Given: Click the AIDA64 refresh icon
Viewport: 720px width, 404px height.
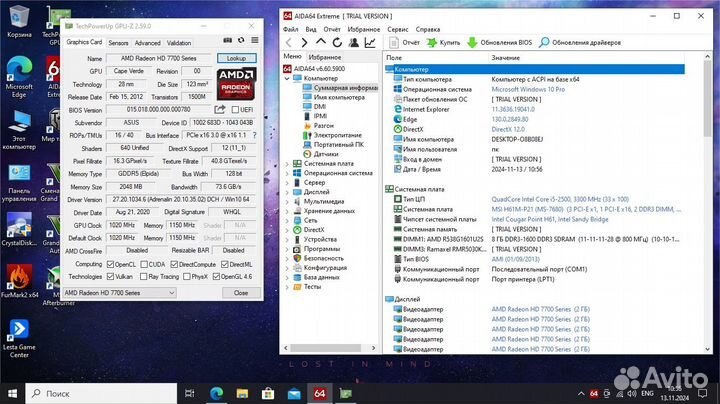Looking at the screenshot, I should click(x=337, y=43).
